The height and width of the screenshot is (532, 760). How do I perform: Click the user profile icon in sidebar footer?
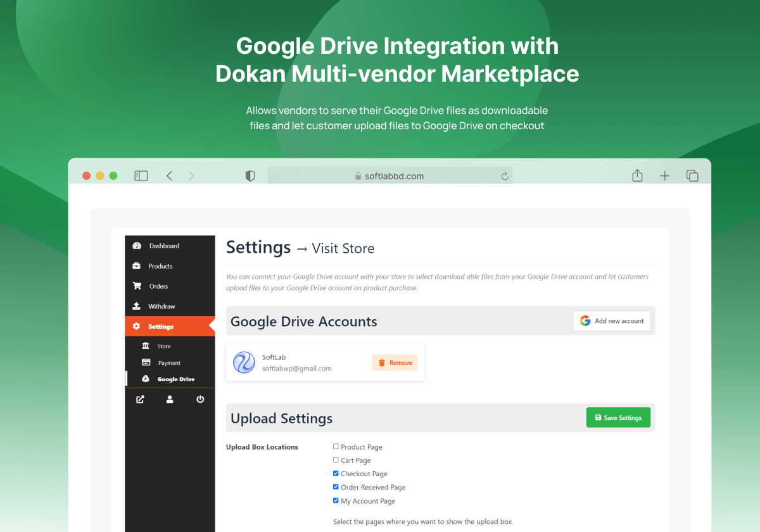point(170,399)
